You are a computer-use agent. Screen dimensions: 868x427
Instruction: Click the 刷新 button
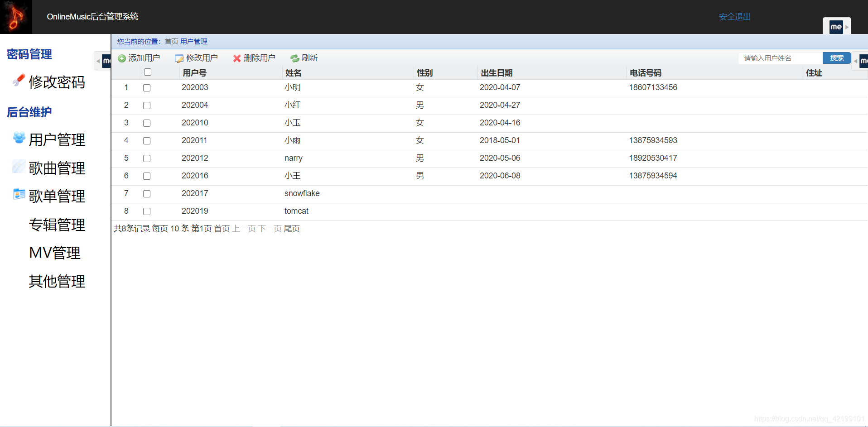coord(304,58)
